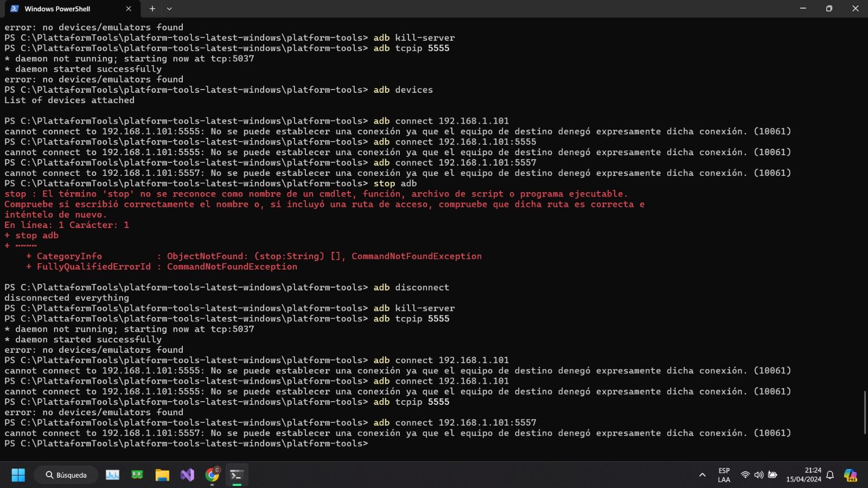Image resolution: width=868 pixels, height=488 pixels.
Task: Expand the new tab profile dropdown
Action: click(169, 9)
